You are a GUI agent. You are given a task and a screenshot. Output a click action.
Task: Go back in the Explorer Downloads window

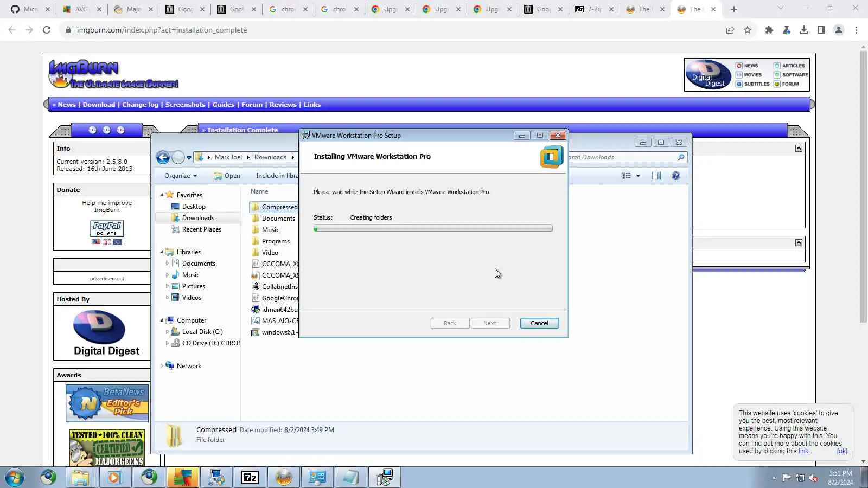[163, 157]
